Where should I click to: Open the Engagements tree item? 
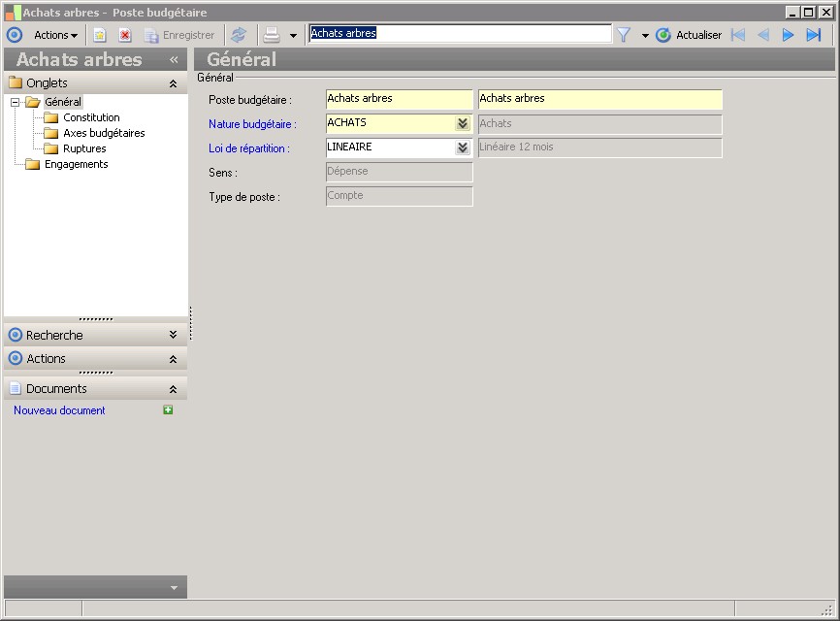(76, 164)
